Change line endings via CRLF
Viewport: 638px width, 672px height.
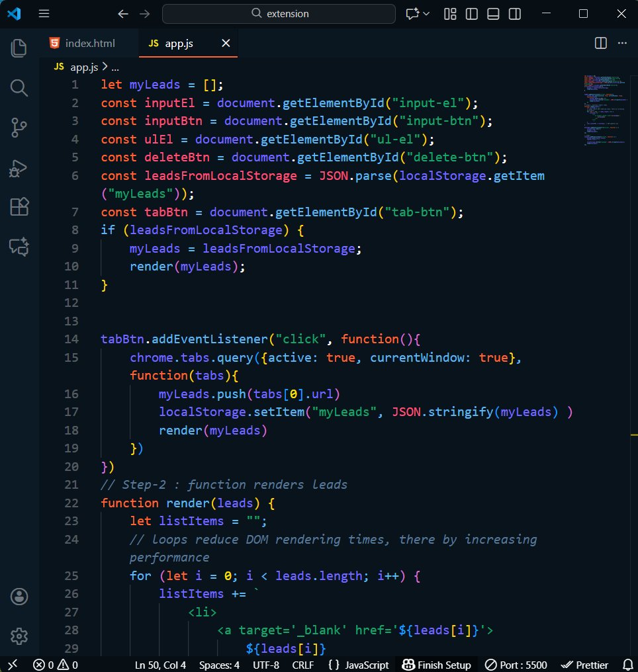(x=302, y=665)
